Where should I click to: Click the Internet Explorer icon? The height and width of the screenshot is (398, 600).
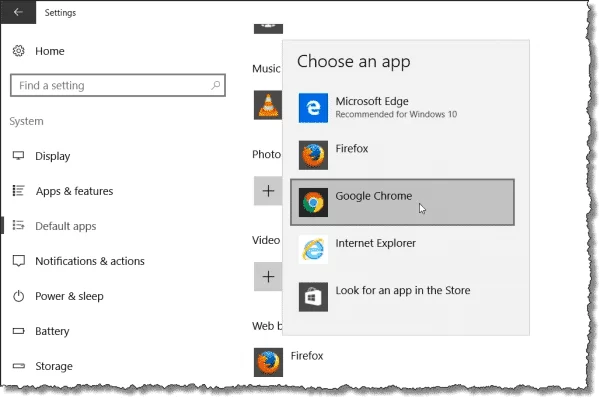tap(313, 250)
